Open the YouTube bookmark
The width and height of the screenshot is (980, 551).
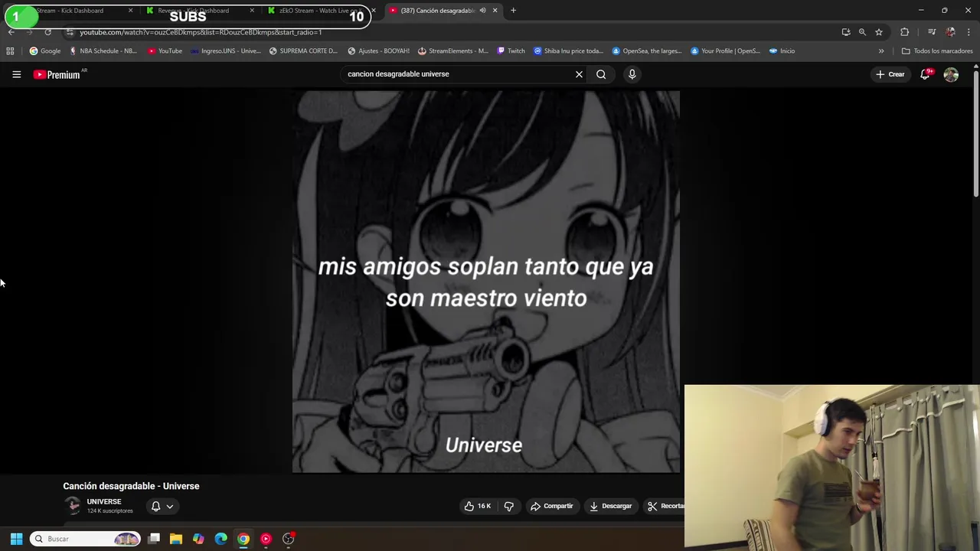(165, 51)
